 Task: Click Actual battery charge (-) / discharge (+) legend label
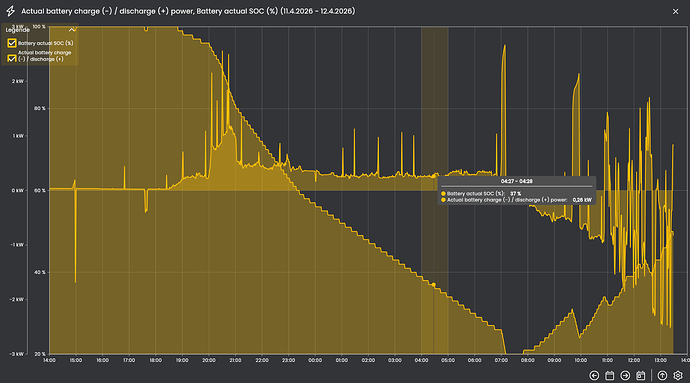(x=44, y=55)
